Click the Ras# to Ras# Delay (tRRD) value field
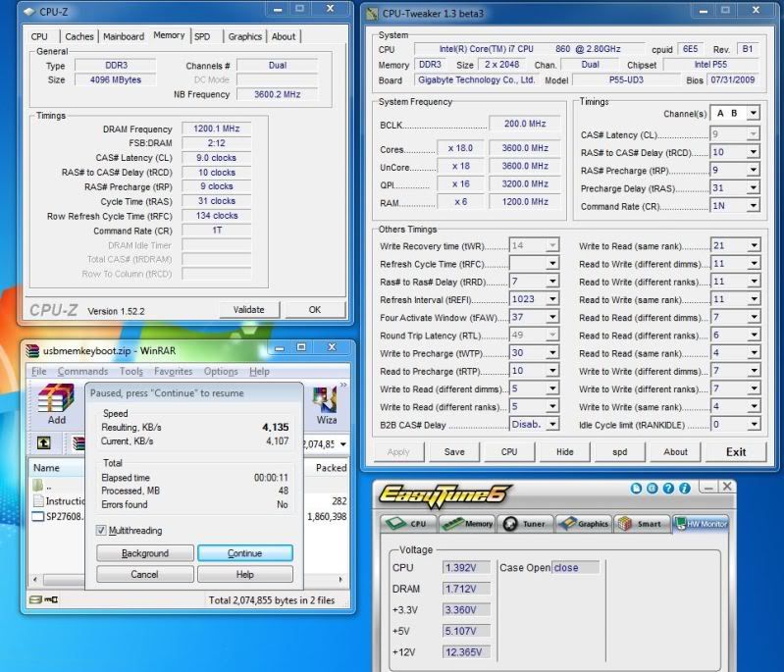Screen dimensions: 784x672 tap(528, 282)
